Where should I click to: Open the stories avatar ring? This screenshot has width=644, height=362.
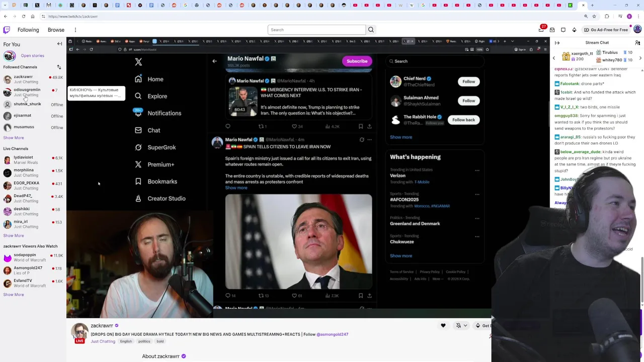click(x=9, y=56)
